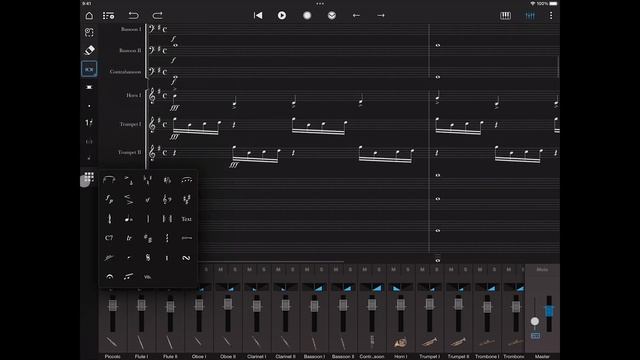Click the Horn I volume fader

[400, 305]
